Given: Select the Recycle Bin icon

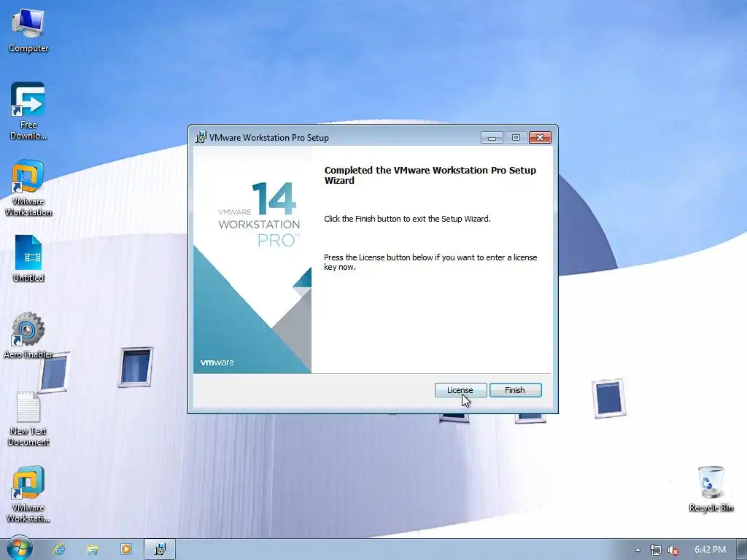Looking at the screenshot, I should tap(711, 489).
